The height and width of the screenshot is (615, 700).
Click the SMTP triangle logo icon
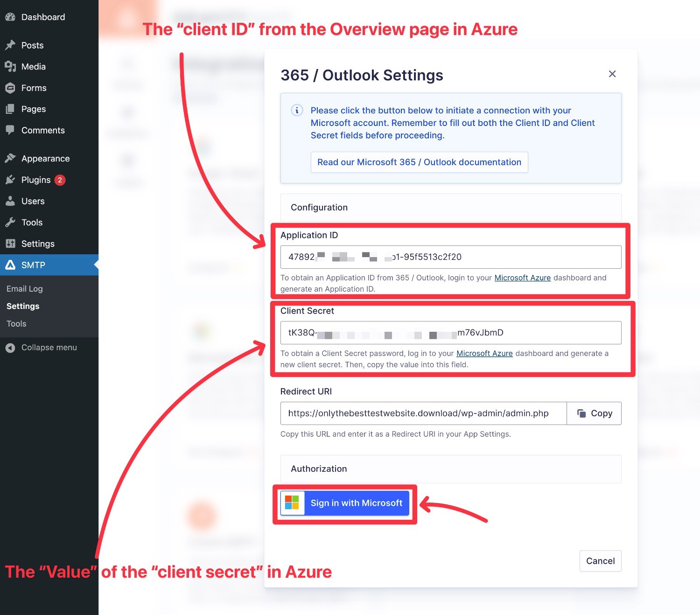coord(10,265)
